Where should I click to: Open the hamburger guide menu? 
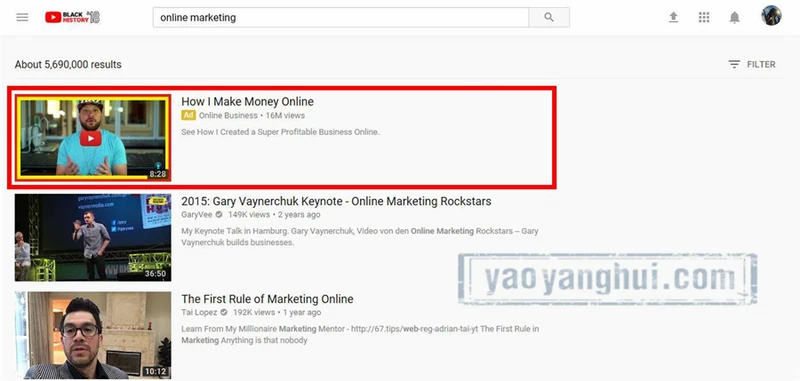[x=22, y=17]
